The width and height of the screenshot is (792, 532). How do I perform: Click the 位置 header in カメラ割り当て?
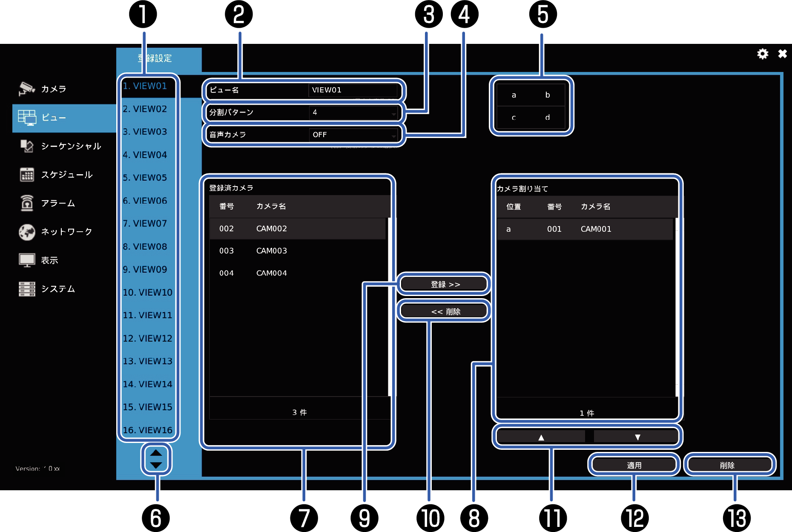(x=514, y=207)
